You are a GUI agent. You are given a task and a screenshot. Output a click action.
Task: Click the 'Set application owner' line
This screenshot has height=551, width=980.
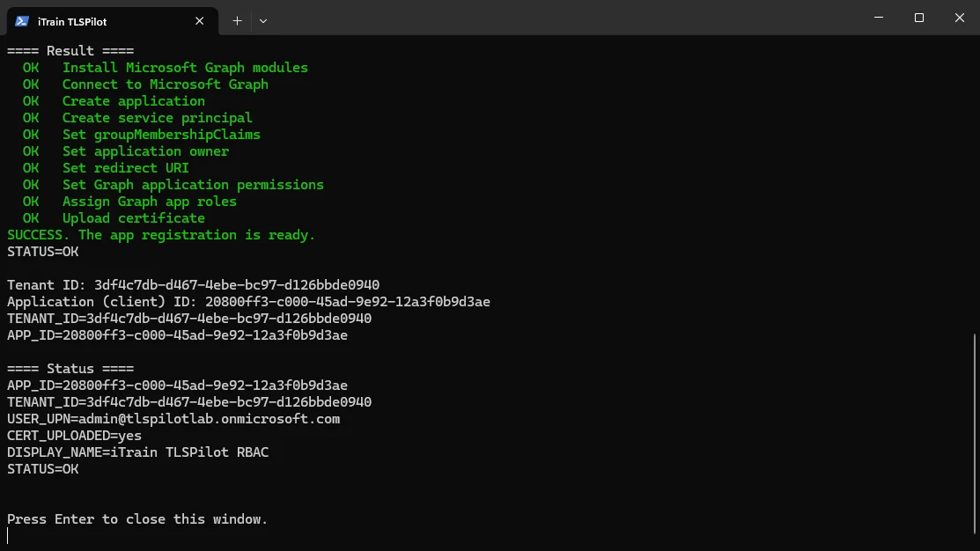coord(145,151)
